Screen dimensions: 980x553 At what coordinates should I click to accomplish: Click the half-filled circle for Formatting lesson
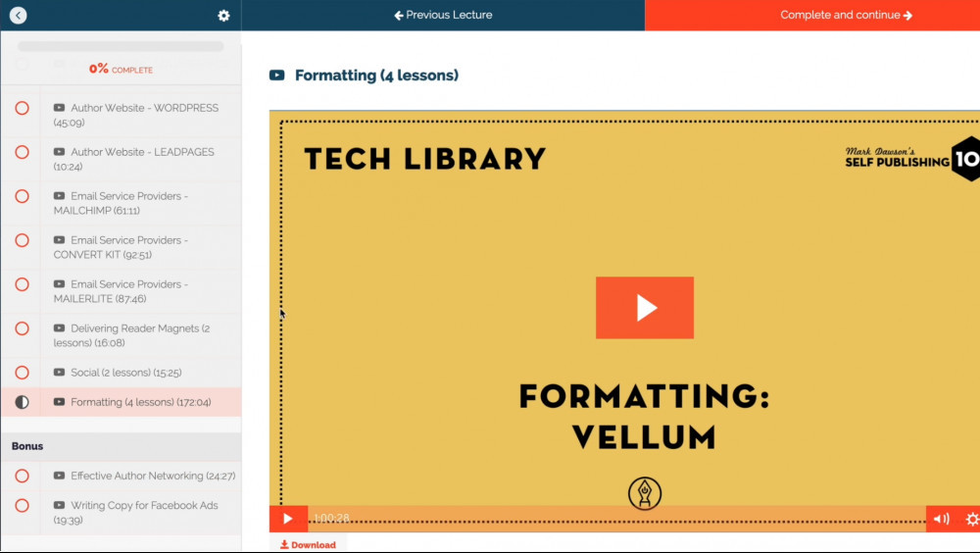22,402
